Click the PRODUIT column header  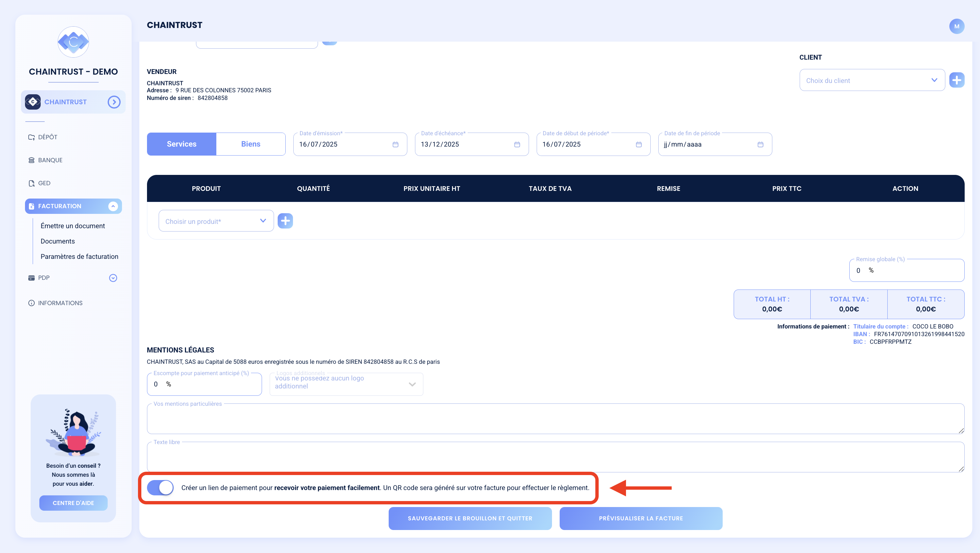206,189
